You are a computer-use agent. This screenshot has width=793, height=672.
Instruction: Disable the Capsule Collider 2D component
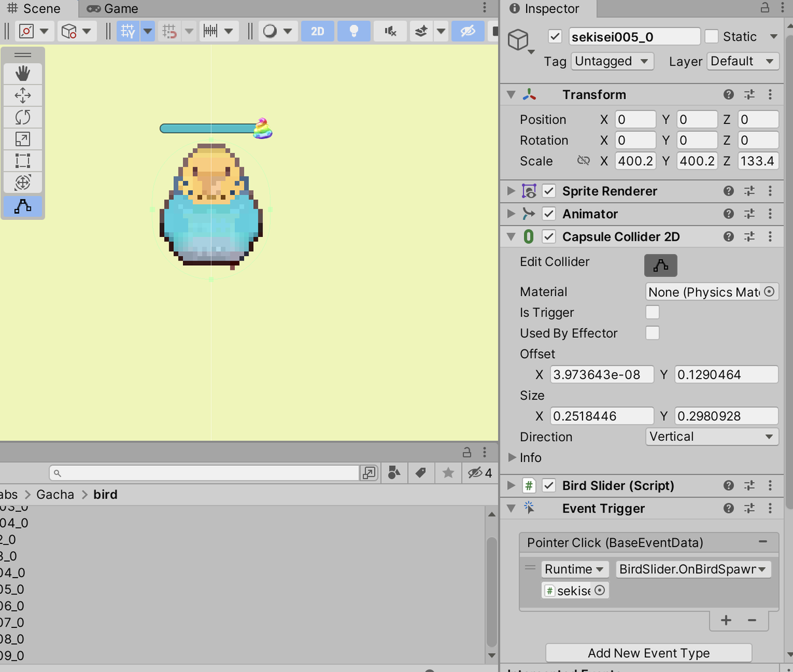(x=549, y=236)
